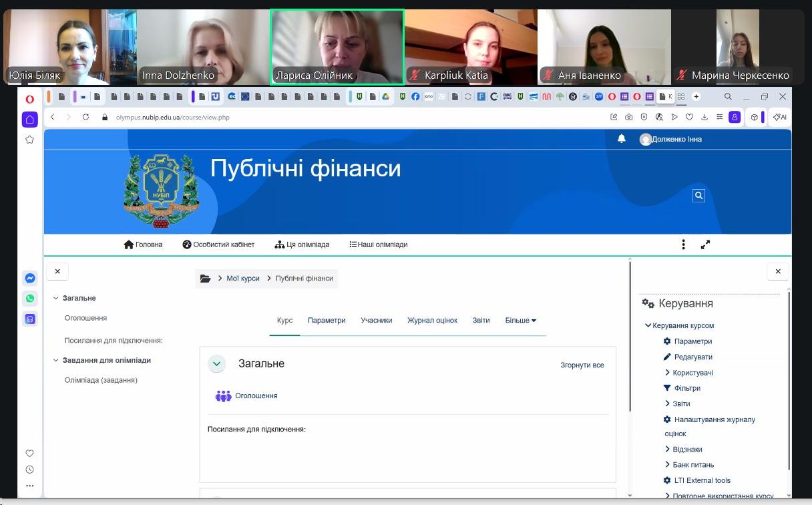Click the notifications bell icon
The height and width of the screenshot is (505, 812).
(x=622, y=139)
